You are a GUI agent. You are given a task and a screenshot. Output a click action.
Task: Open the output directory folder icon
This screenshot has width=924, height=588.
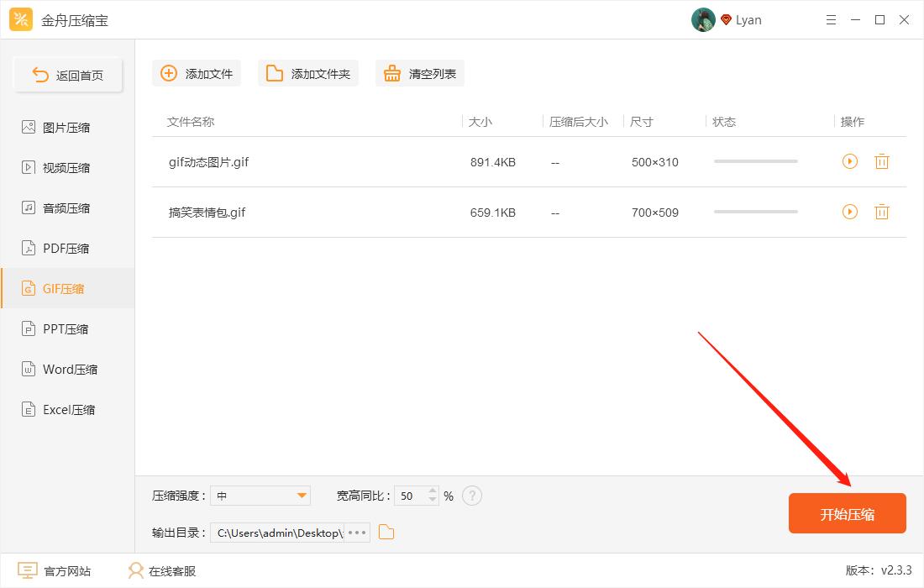(386, 532)
